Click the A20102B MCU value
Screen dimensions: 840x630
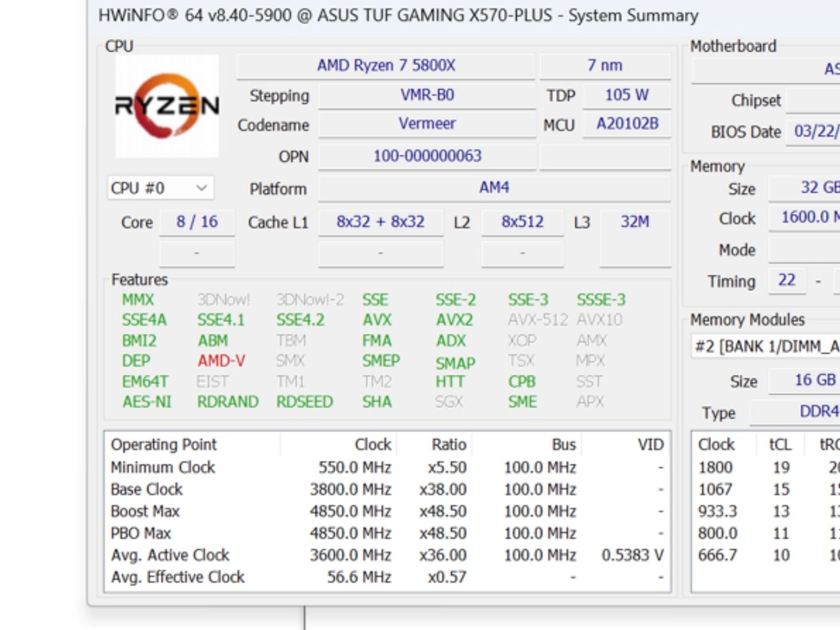click(x=627, y=124)
